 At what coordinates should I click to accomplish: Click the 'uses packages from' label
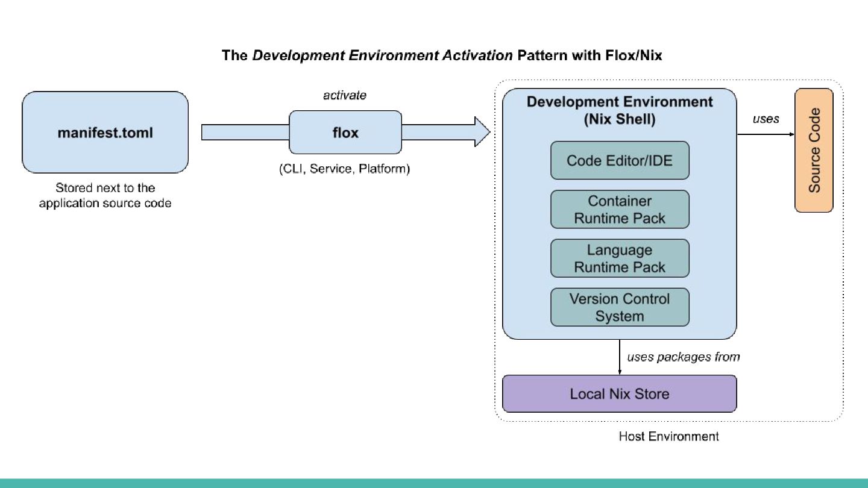684,357
